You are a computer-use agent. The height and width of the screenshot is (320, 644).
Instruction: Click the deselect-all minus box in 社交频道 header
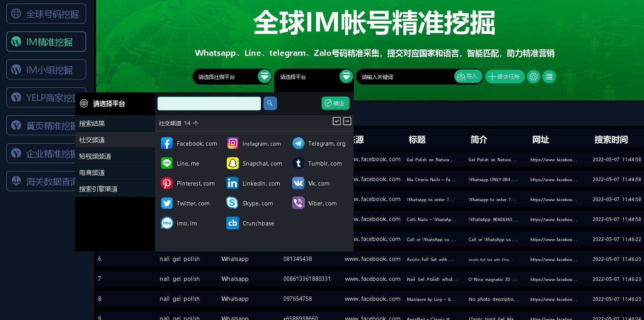[x=347, y=121]
